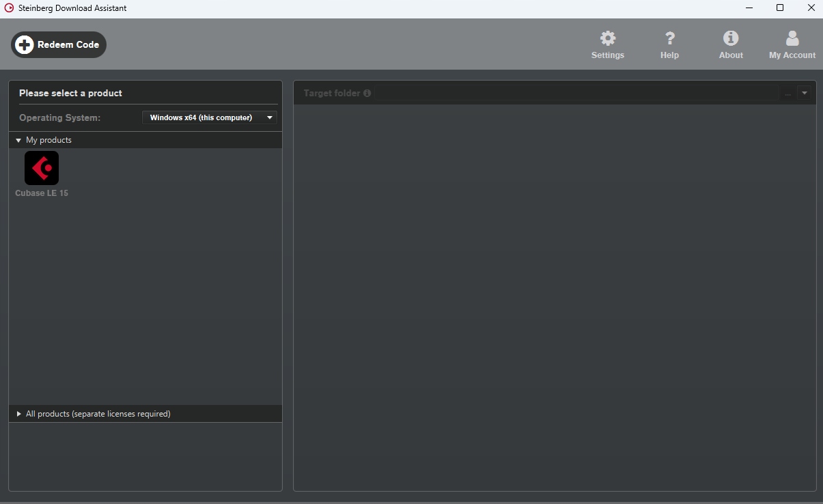Open the Redeem Code dialog
The width and height of the screenshot is (823, 504).
(59, 45)
